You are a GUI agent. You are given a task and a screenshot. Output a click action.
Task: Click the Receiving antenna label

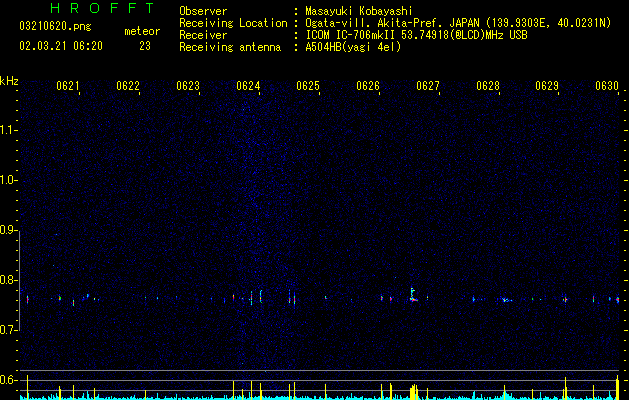tap(230, 47)
